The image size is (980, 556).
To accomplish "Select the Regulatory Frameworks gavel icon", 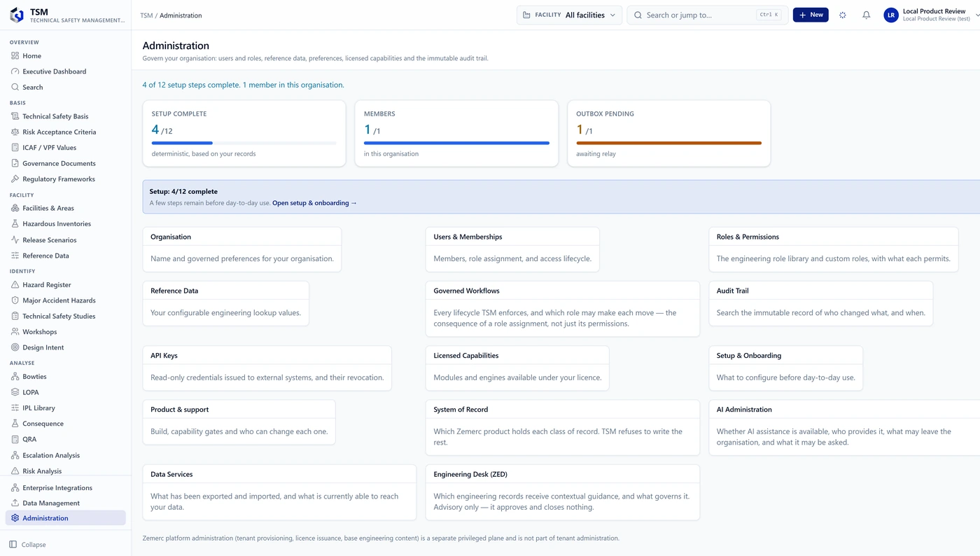I will pyautogui.click(x=15, y=179).
